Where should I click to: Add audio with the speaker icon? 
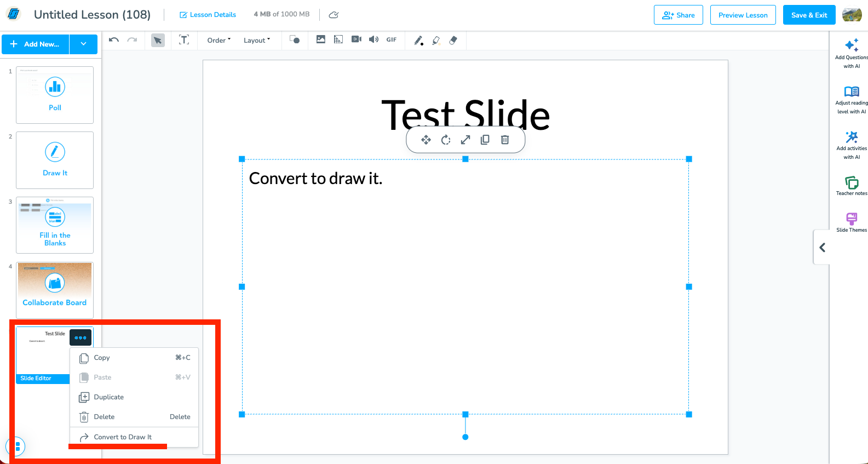pos(373,39)
